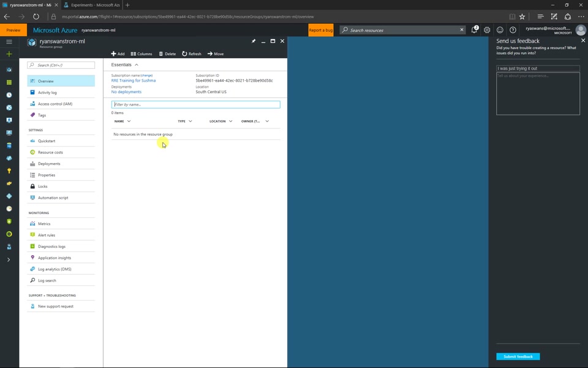Collapse the Essentials section

[137, 64]
